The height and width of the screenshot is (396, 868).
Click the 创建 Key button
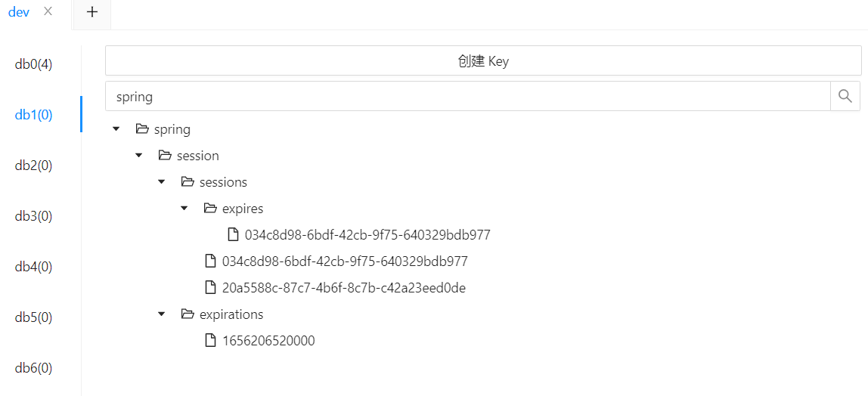[482, 61]
